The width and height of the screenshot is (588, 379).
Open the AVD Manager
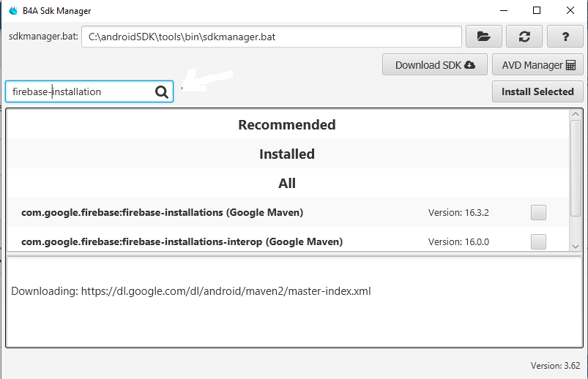pos(537,65)
